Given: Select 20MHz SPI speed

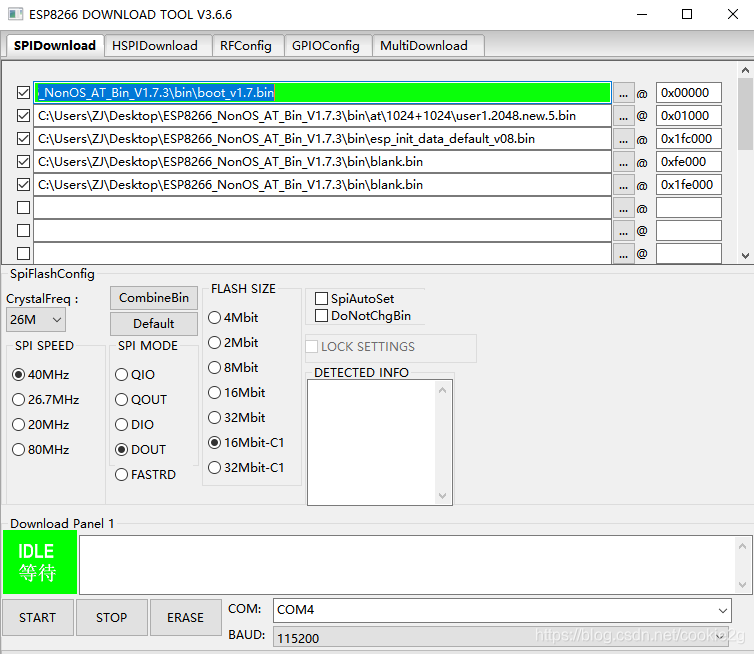Looking at the screenshot, I should (x=41, y=425).
